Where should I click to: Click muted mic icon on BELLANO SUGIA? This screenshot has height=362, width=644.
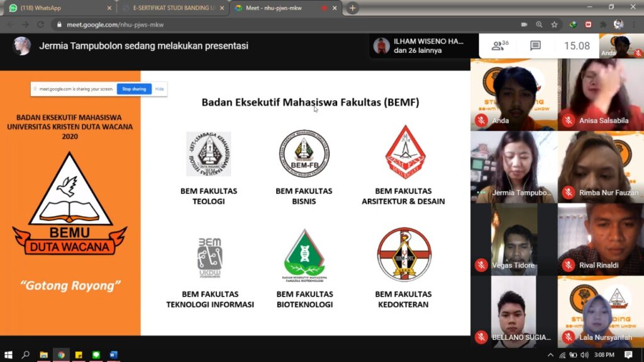tap(481, 337)
